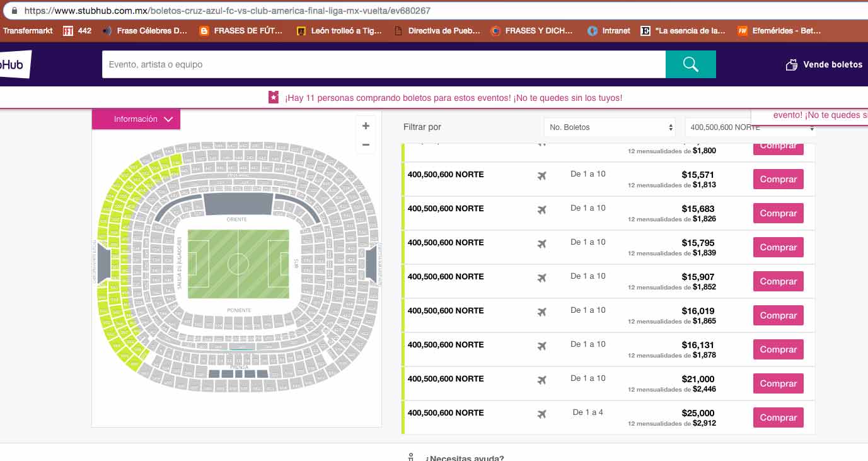Zoom in on the stadium map
The image size is (868, 461).
[x=366, y=126]
